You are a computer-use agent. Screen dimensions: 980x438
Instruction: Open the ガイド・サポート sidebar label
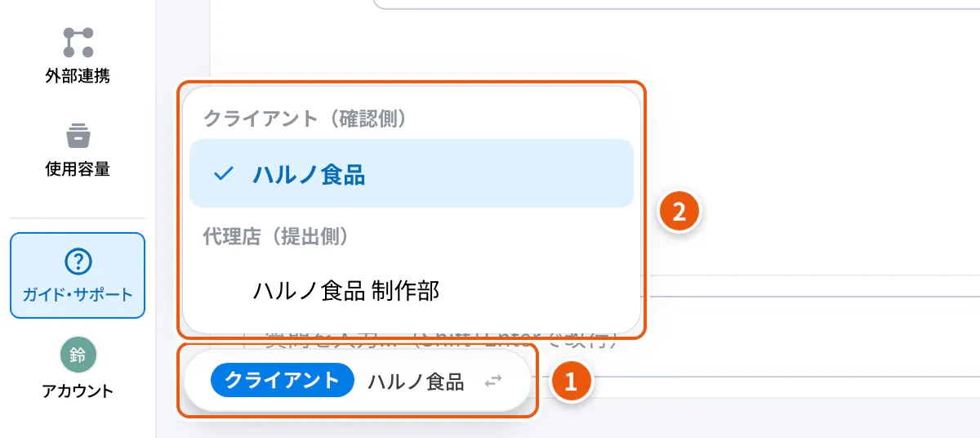point(78,295)
